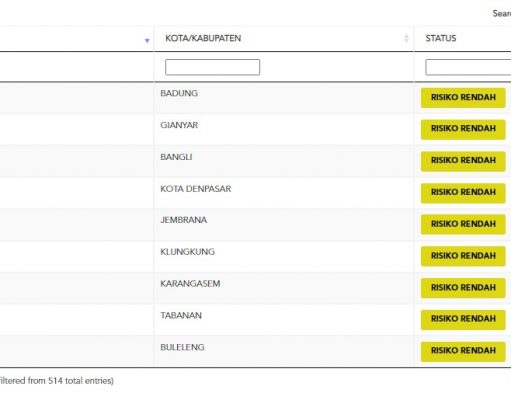
Task: Click RISIKO RENDAH badge for BADUNG
Action: (x=463, y=98)
